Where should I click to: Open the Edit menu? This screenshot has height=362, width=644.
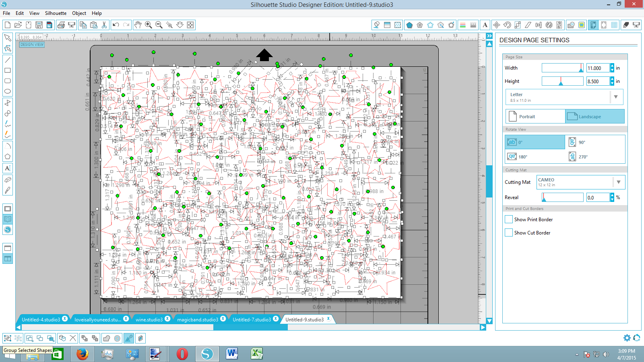click(20, 13)
